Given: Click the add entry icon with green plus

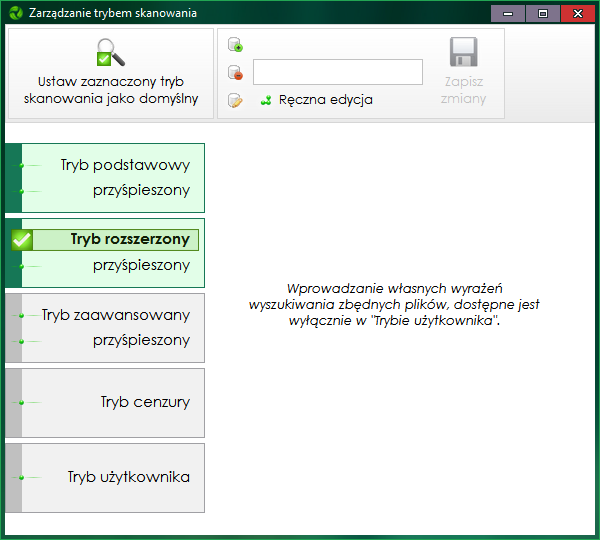Looking at the screenshot, I should tap(235, 45).
